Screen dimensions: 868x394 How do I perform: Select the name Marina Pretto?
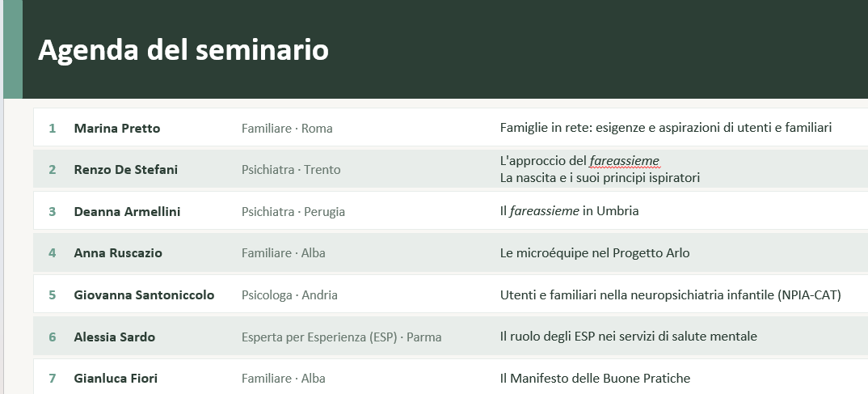(x=117, y=129)
